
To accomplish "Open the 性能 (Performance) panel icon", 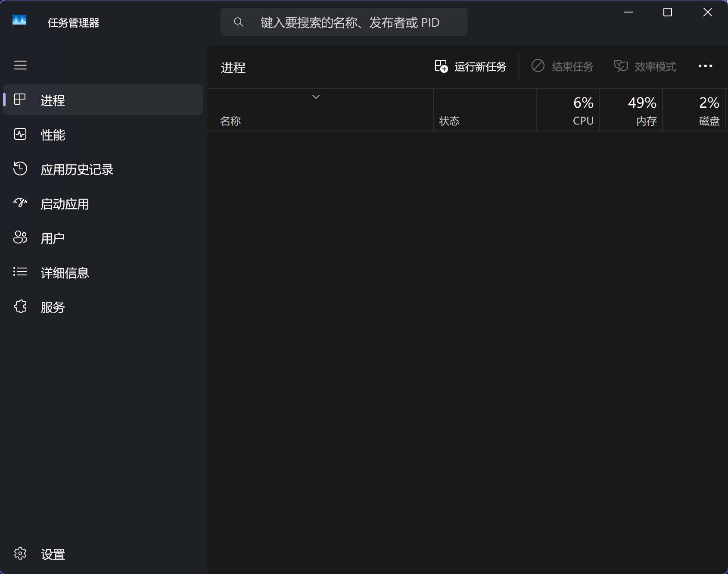I will (20, 134).
